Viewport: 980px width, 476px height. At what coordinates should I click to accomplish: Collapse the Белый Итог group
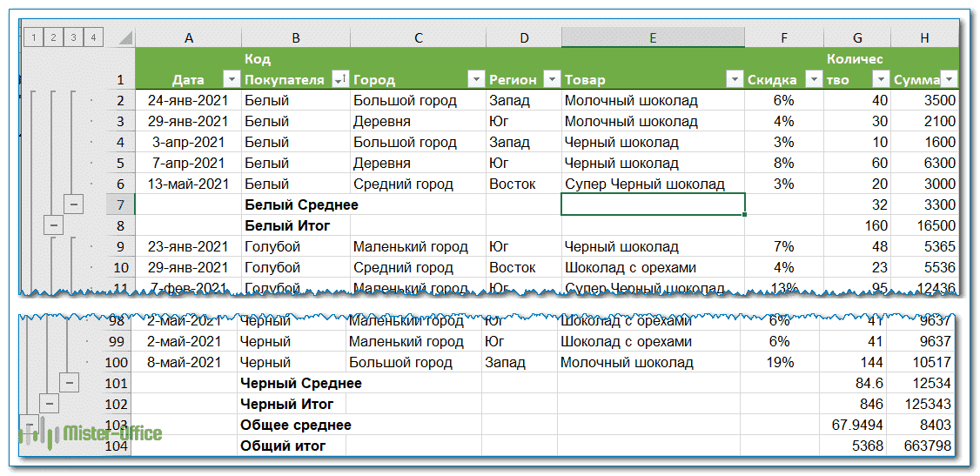coord(53,225)
